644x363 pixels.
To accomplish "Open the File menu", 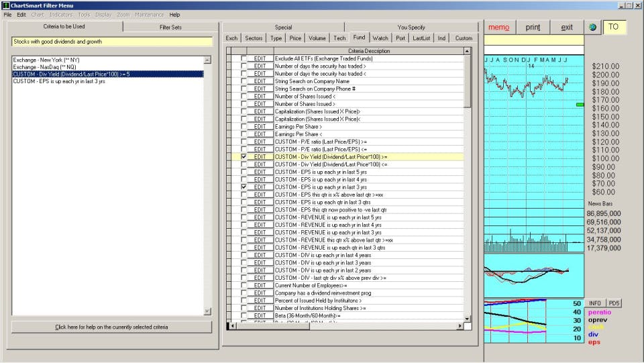I will (8, 14).
